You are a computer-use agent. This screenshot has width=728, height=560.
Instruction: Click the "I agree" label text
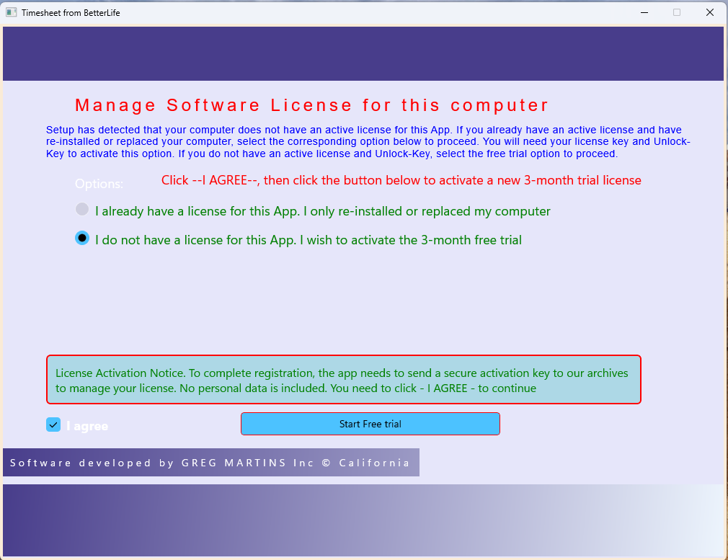coord(87,426)
